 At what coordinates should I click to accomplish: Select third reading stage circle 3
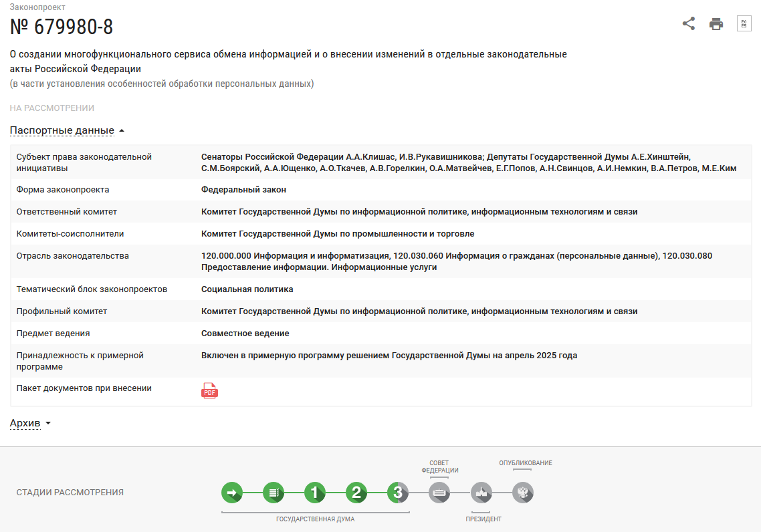(x=397, y=493)
